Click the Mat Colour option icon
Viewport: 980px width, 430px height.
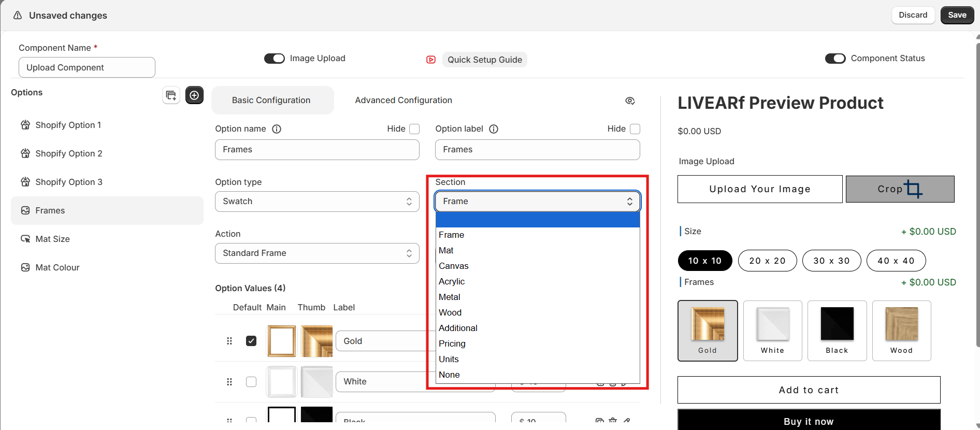(x=25, y=267)
